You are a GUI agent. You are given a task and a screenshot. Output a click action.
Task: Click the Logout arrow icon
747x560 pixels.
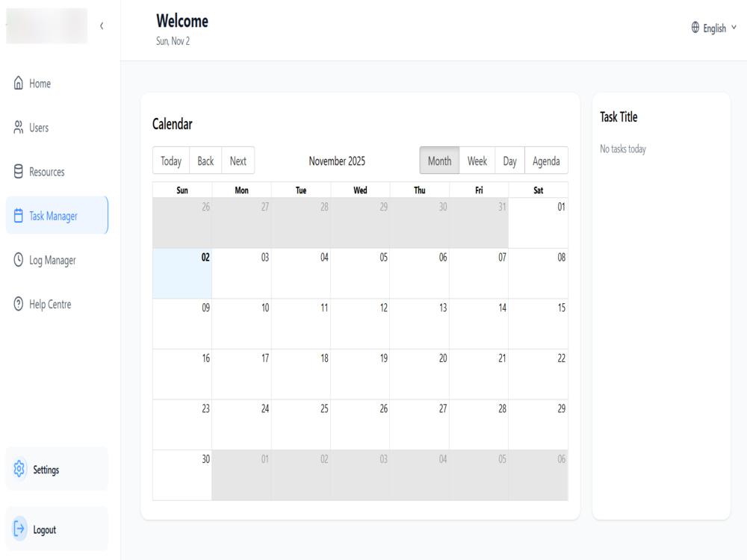click(x=19, y=529)
